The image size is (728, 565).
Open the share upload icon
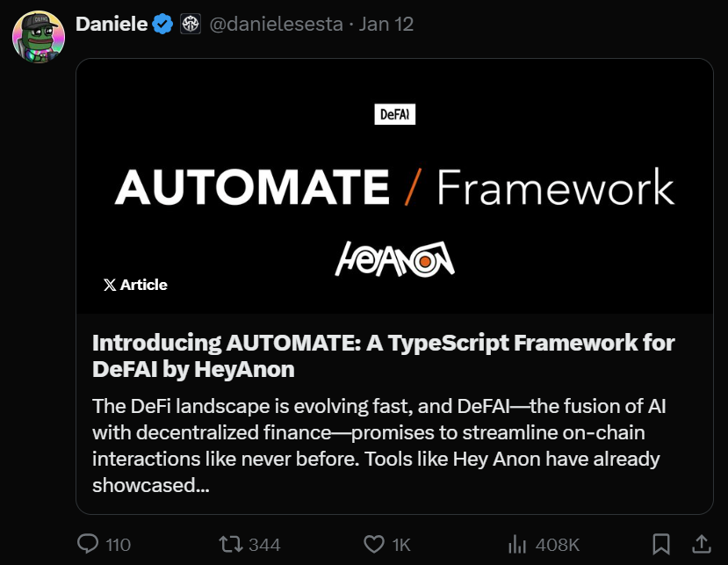[x=702, y=544]
